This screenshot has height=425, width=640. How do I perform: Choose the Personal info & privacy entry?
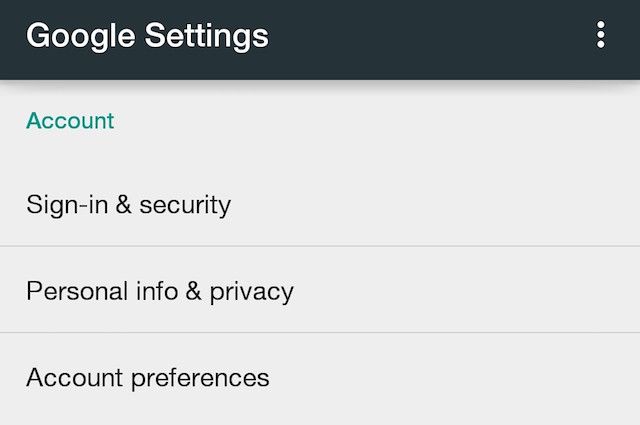pos(160,291)
